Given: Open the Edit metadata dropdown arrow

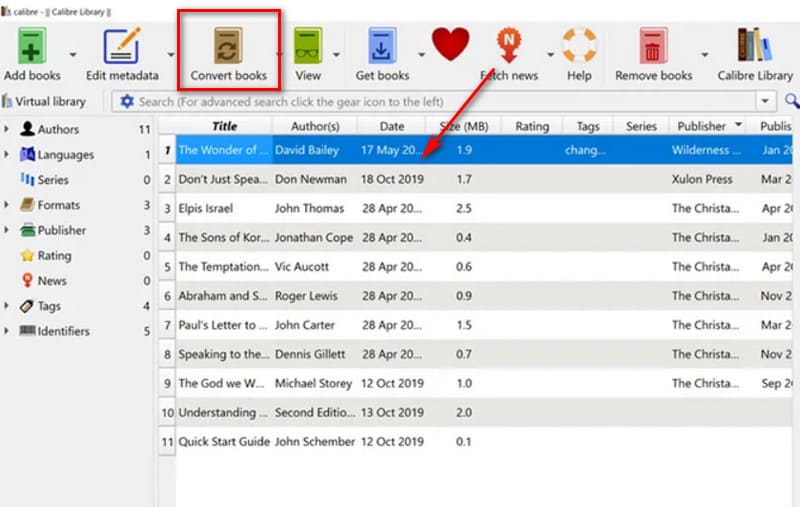Looking at the screenshot, I should point(170,54).
